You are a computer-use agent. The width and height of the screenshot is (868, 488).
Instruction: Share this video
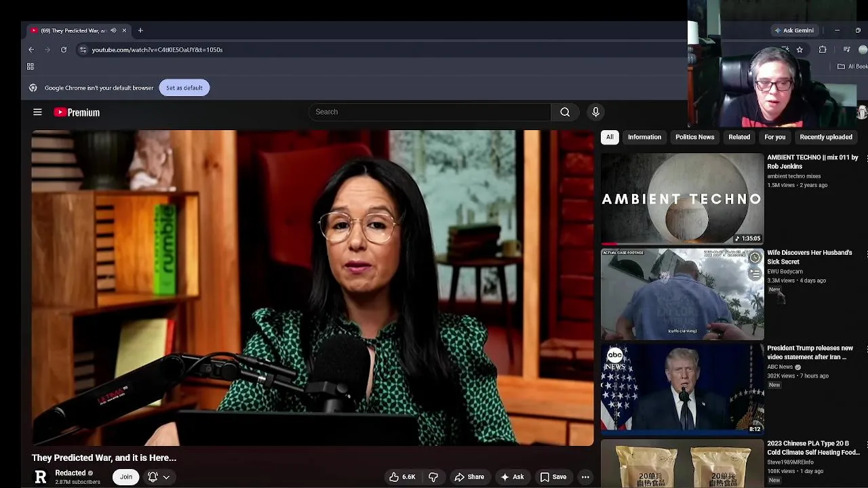(469, 477)
